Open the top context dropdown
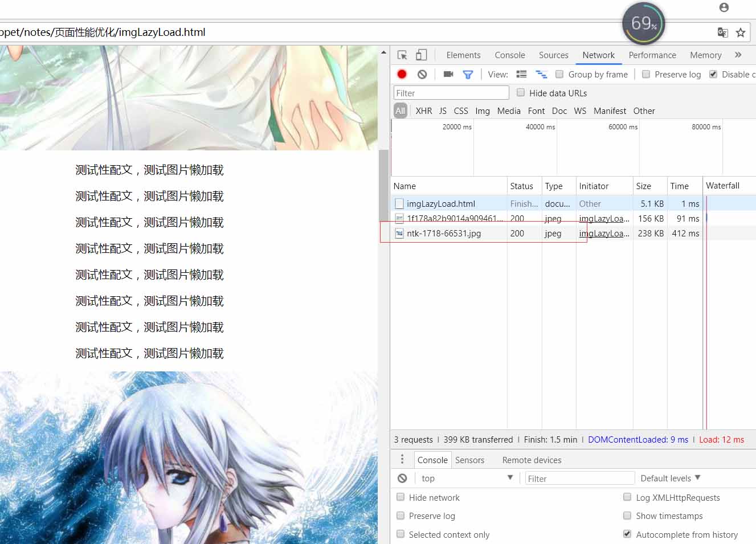Image resolution: width=756 pixels, height=544 pixels. (x=467, y=478)
